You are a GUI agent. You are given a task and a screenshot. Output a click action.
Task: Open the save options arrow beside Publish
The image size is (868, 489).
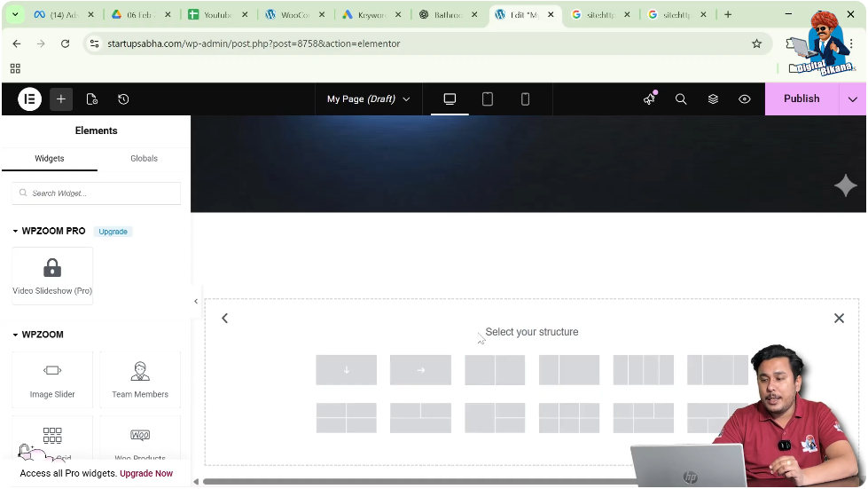(853, 99)
